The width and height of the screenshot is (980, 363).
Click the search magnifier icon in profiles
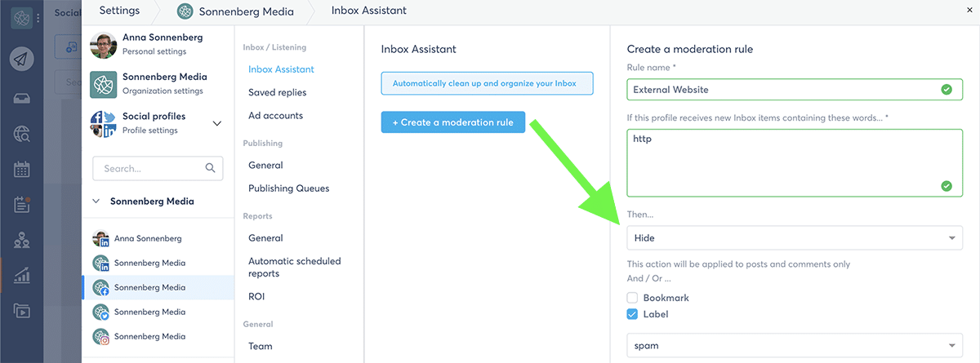pos(210,169)
